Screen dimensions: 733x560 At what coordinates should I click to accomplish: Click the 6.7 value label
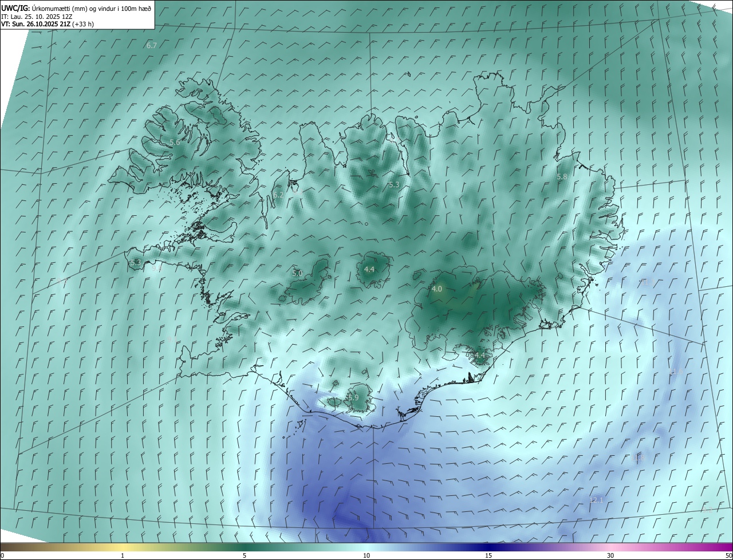(x=152, y=45)
